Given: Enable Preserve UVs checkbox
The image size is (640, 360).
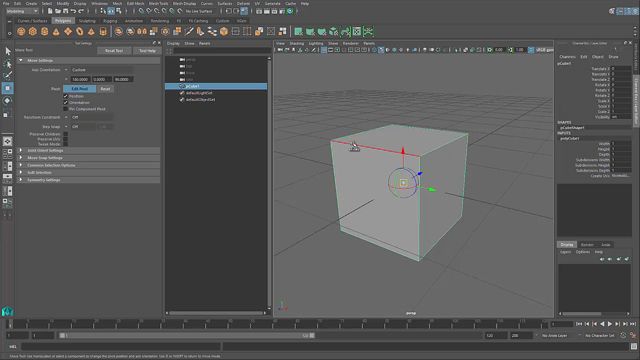Looking at the screenshot, I should point(66,139).
